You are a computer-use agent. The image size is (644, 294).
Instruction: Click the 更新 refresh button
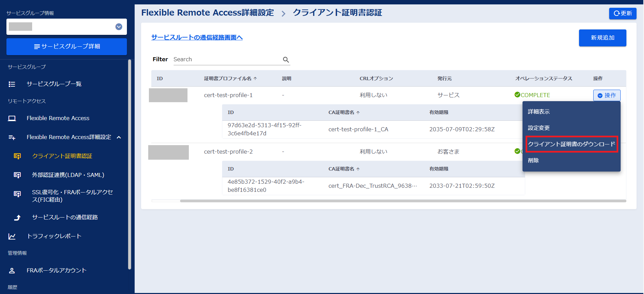coord(622,13)
